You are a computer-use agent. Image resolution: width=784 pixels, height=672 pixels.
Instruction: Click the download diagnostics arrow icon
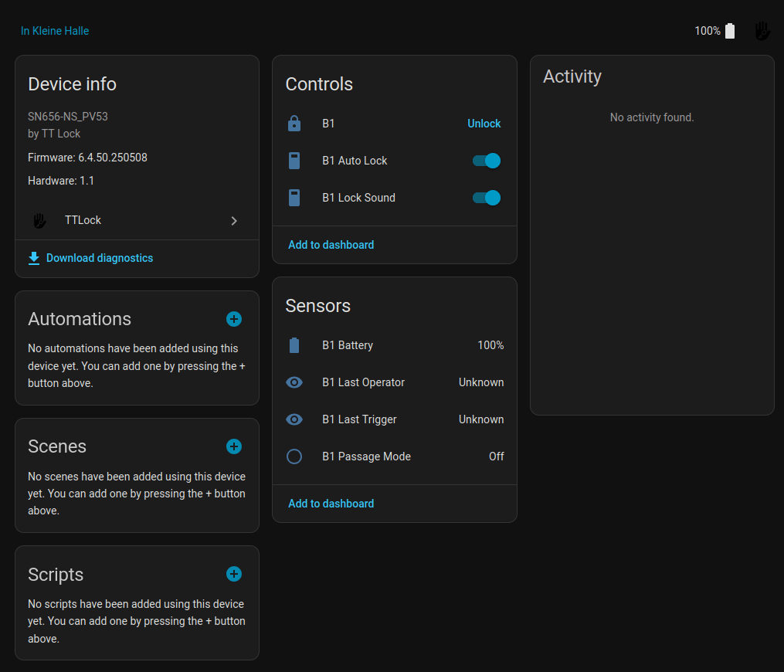click(34, 258)
